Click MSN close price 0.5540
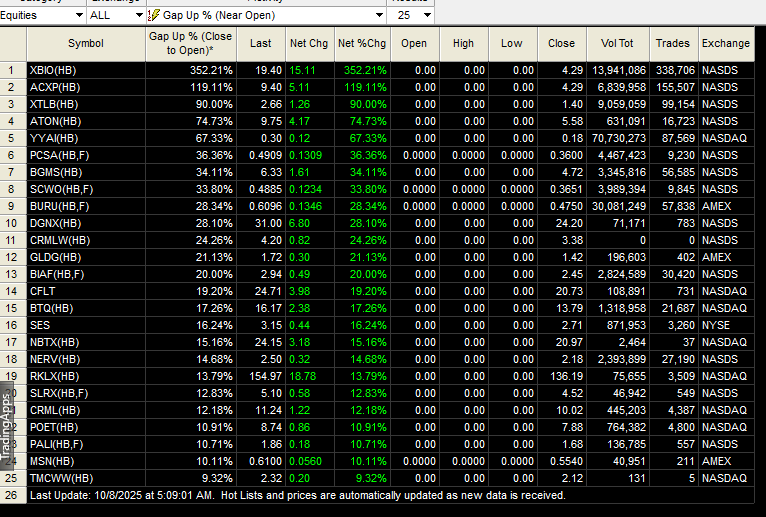This screenshot has height=517, width=766. click(566, 461)
